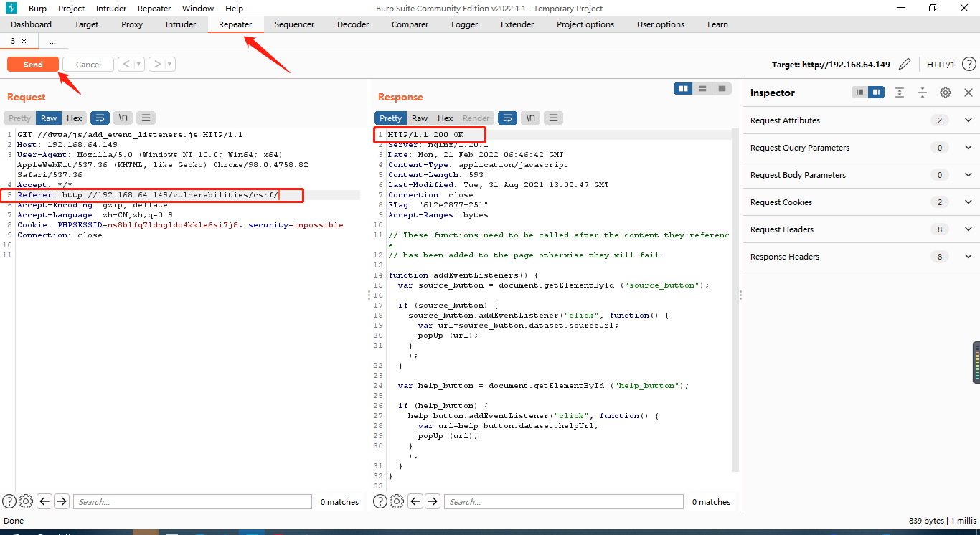The image size is (980, 535).
Task: Open the Extender tab
Action: (517, 24)
